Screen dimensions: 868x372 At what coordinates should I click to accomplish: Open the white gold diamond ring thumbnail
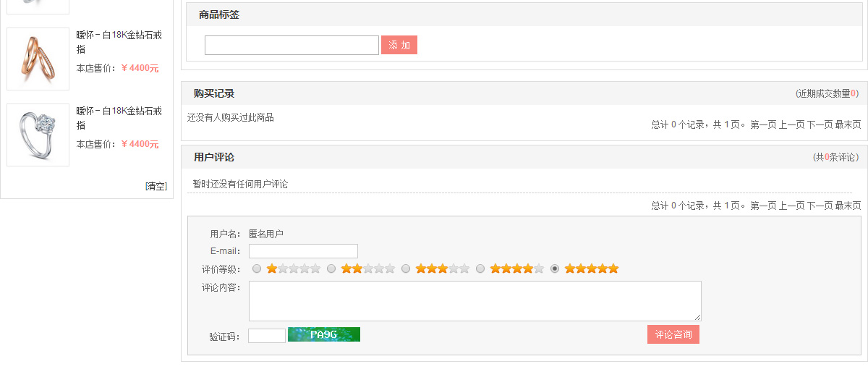(x=38, y=135)
